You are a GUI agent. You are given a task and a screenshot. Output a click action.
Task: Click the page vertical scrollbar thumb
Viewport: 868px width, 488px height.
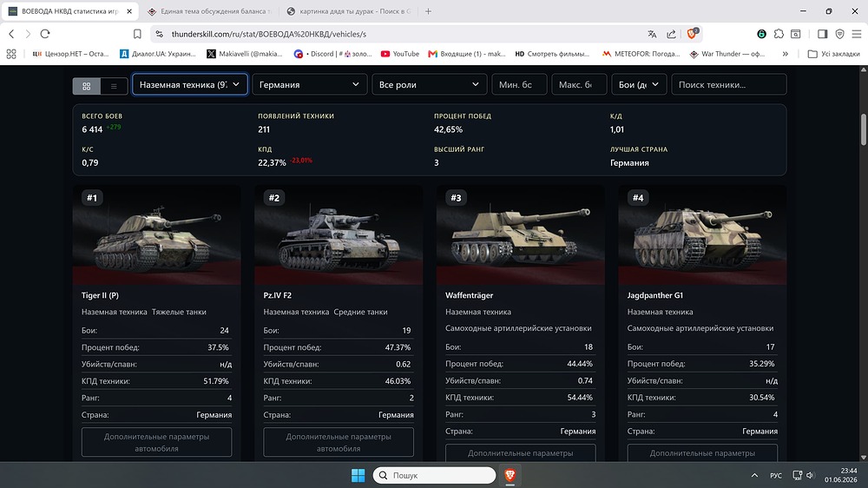coord(864,129)
